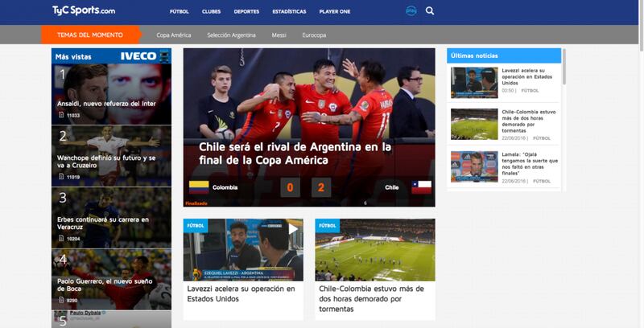644x328 pixels.
Task: Open the CLUBES menu
Action: (x=212, y=11)
